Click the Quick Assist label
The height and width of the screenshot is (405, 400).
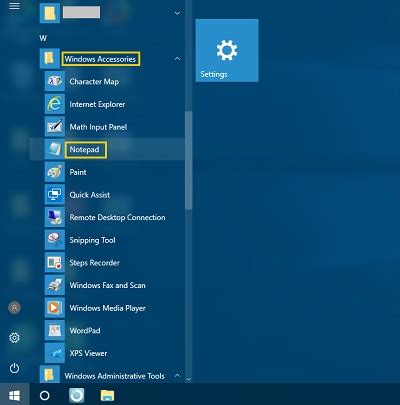click(89, 195)
